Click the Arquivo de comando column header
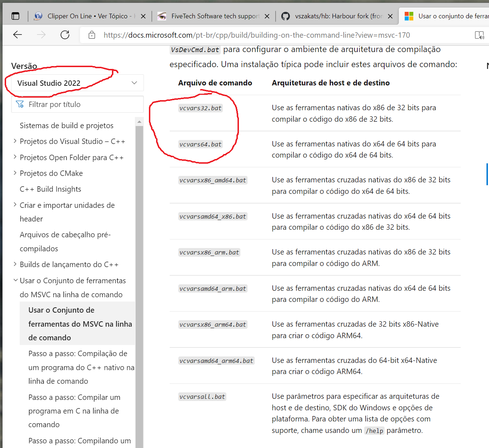The image size is (489, 448). (215, 83)
